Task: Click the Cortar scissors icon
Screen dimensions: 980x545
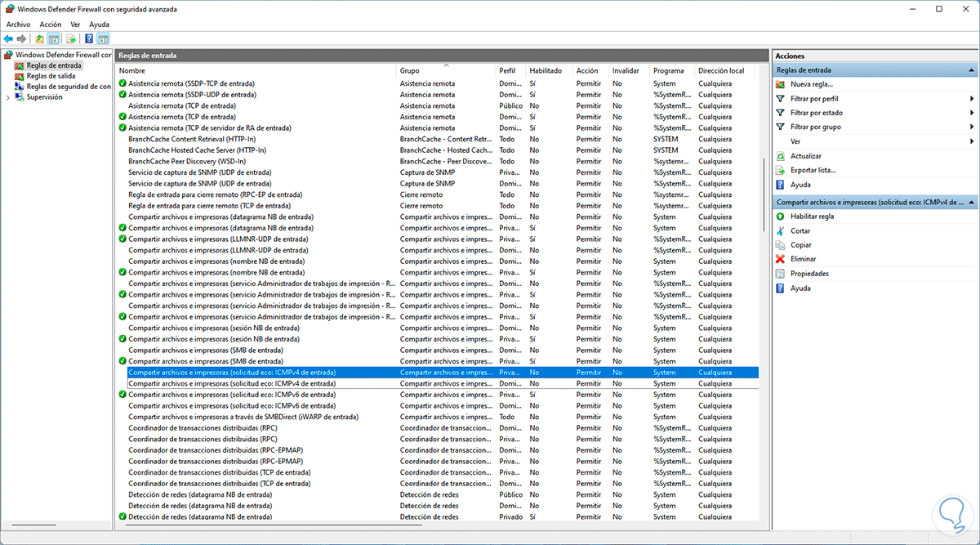Action: [781, 231]
